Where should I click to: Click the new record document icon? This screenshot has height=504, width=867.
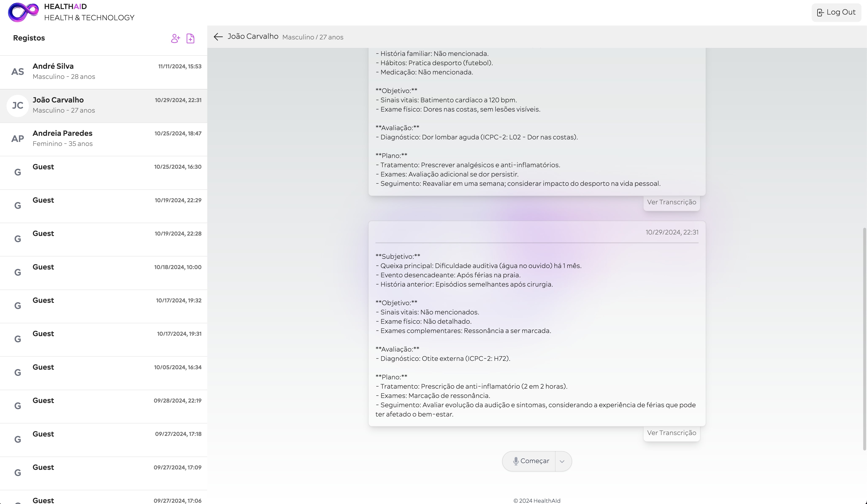(x=190, y=38)
